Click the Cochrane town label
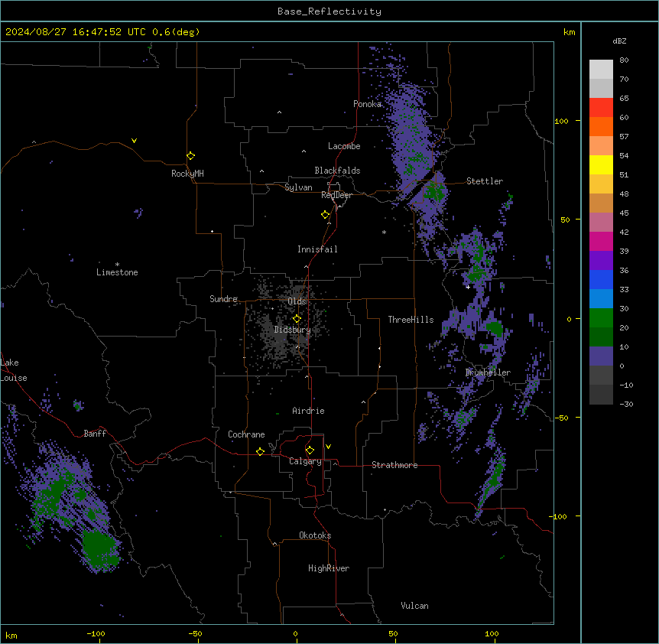This screenshot has width=659, height=644. tap(246, 434)
